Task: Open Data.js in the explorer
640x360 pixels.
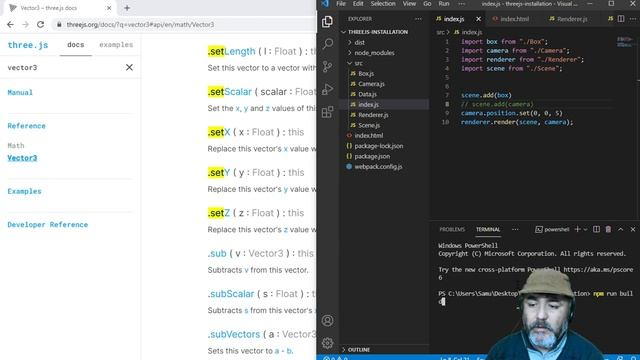Action: click(367, 94)
